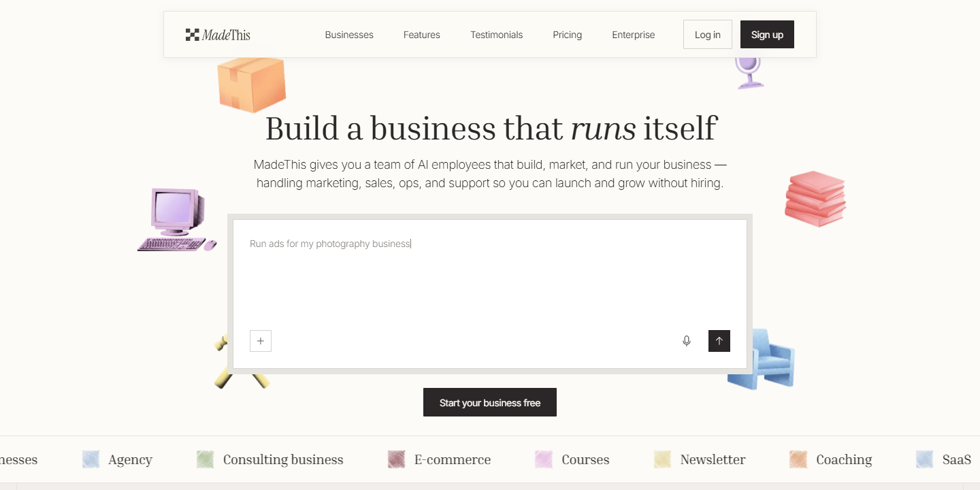The height and width of the screenshot is (490, 980).
Task: Click the green Consulting business icon
Action: pyautogui.click(x=205, y=459)
